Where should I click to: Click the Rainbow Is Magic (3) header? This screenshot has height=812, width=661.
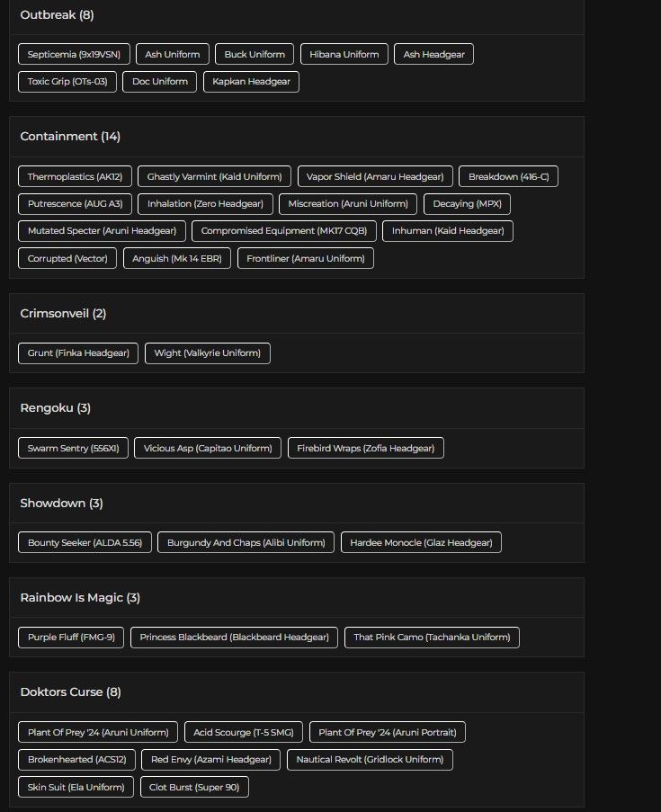80,598
